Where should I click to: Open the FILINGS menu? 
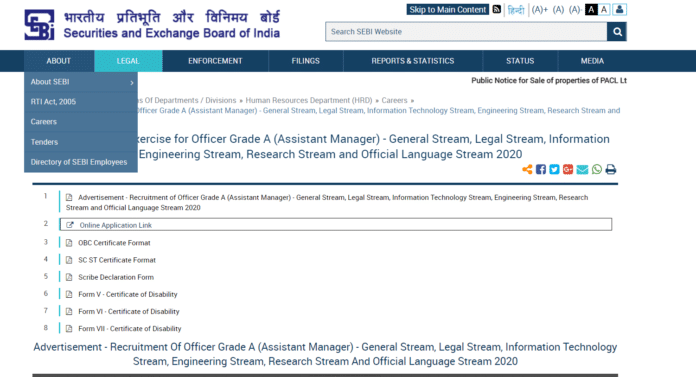[306, 61]
